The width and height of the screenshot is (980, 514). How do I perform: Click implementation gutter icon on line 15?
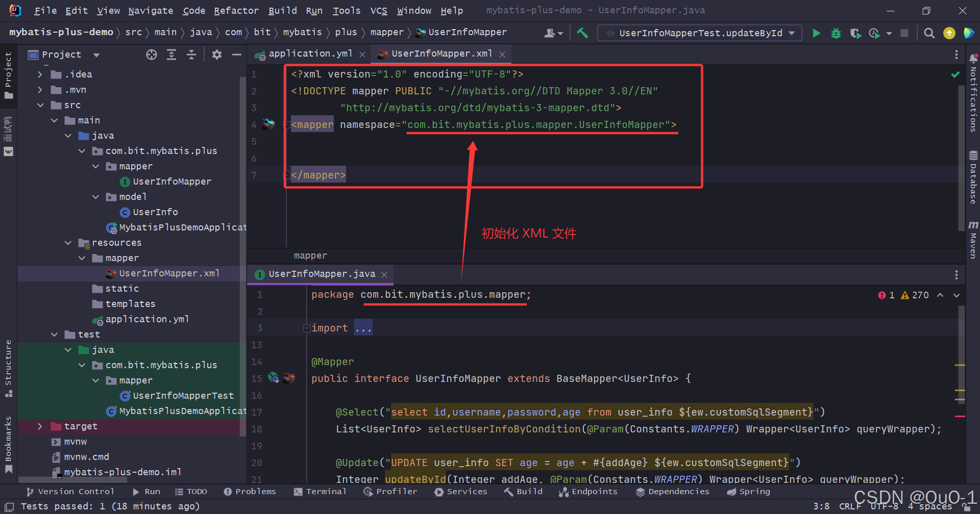coord(274,378)
